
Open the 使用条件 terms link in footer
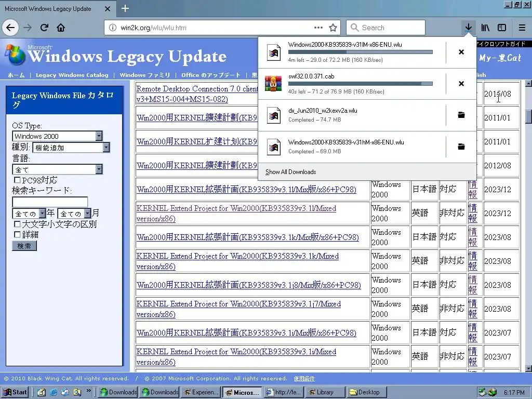(x=304, y=378)
